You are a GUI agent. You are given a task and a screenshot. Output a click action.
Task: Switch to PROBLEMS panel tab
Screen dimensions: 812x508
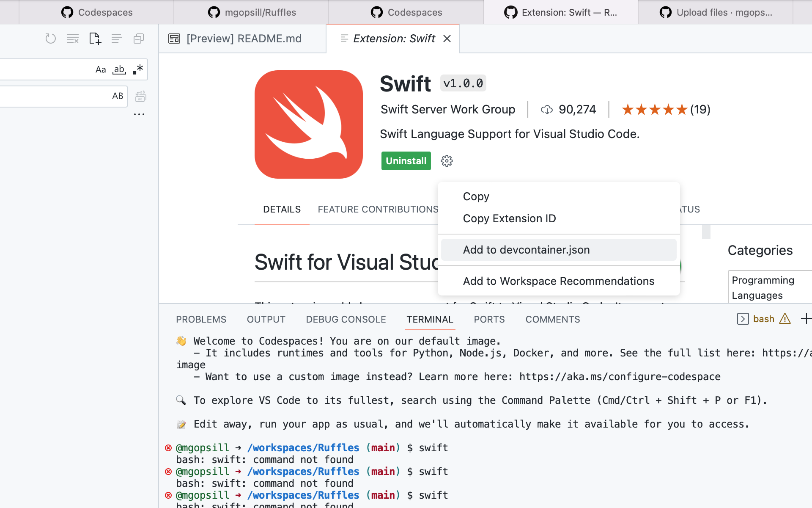[201, 319]
